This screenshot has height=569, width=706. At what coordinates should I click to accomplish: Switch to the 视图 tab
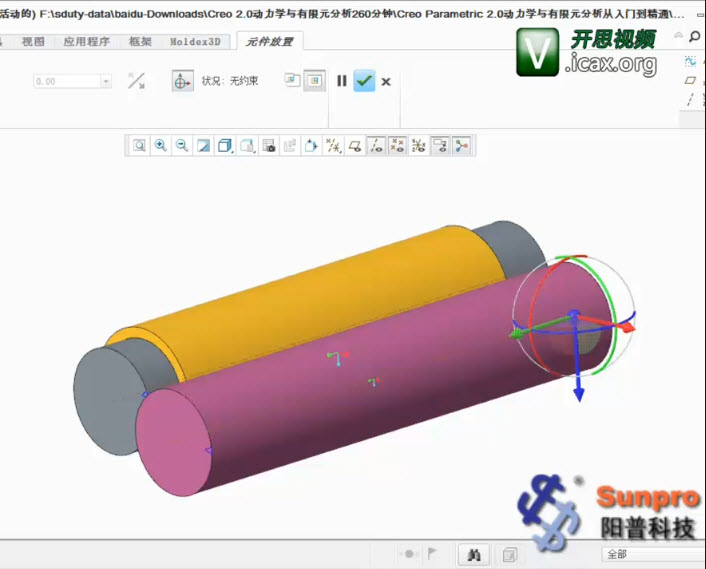[x=33, y=42]
